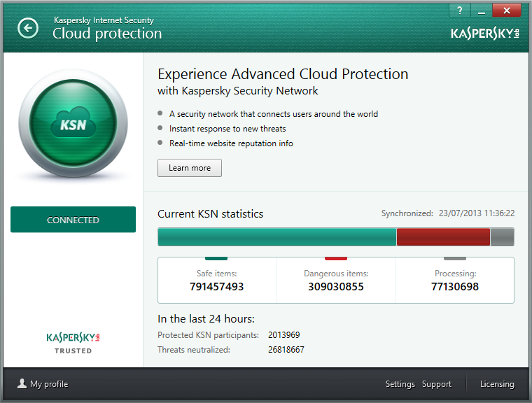The width and height of the screenshot is (532, 403).
Task: Select the green segment of statistics bar
Action: click(276, 237)
